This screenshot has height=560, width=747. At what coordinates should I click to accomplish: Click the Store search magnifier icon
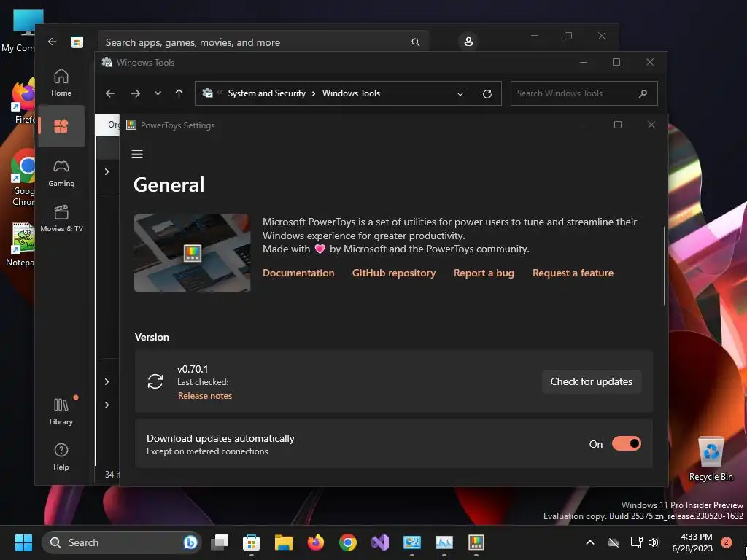415,42
